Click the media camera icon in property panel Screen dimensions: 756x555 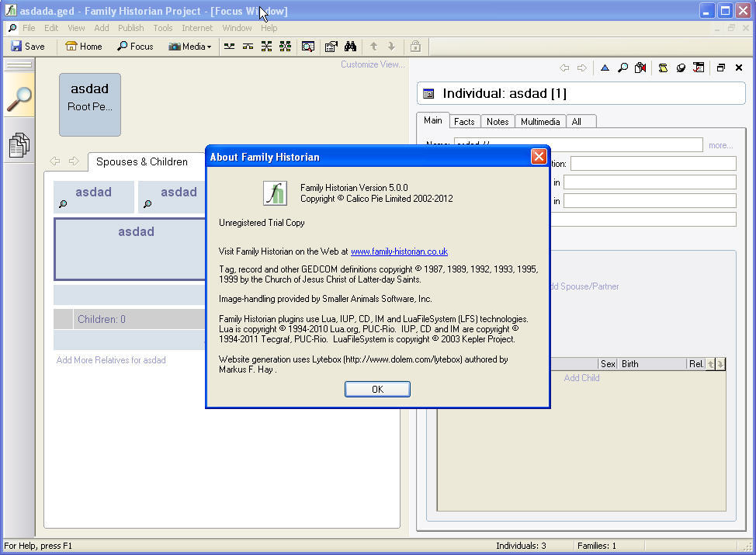coord(640,68)
